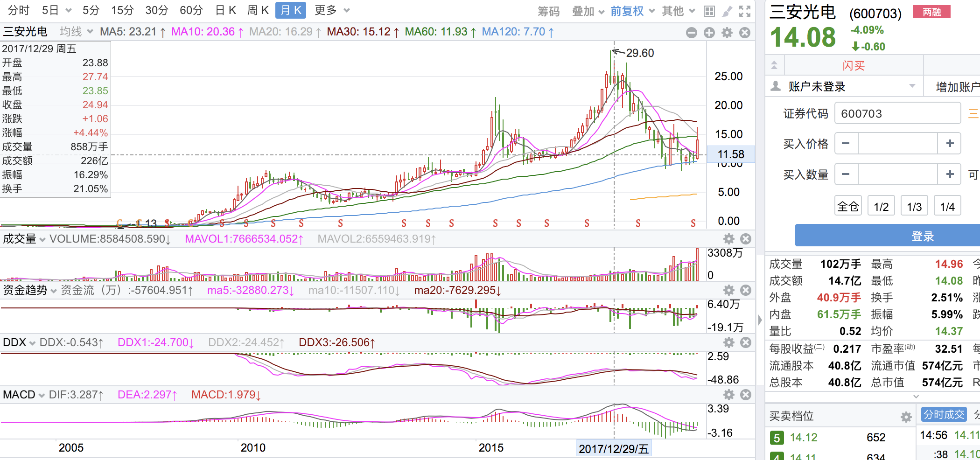Switch to 月K monthly chart tab

291,10
